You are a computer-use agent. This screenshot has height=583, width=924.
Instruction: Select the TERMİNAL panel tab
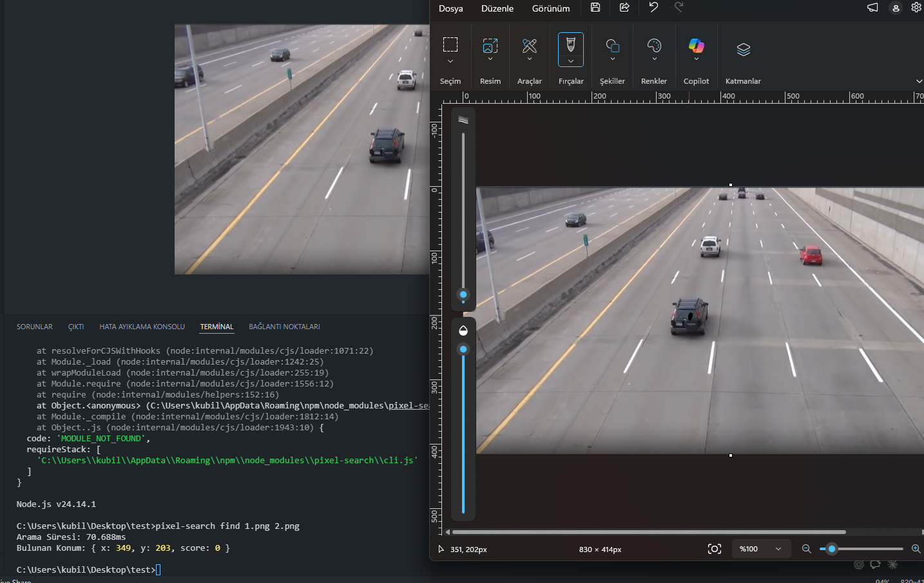point(217,327)
